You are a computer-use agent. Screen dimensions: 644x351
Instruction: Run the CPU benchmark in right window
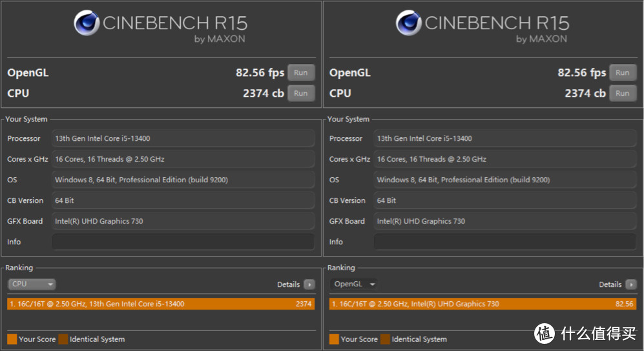[623, 93]
